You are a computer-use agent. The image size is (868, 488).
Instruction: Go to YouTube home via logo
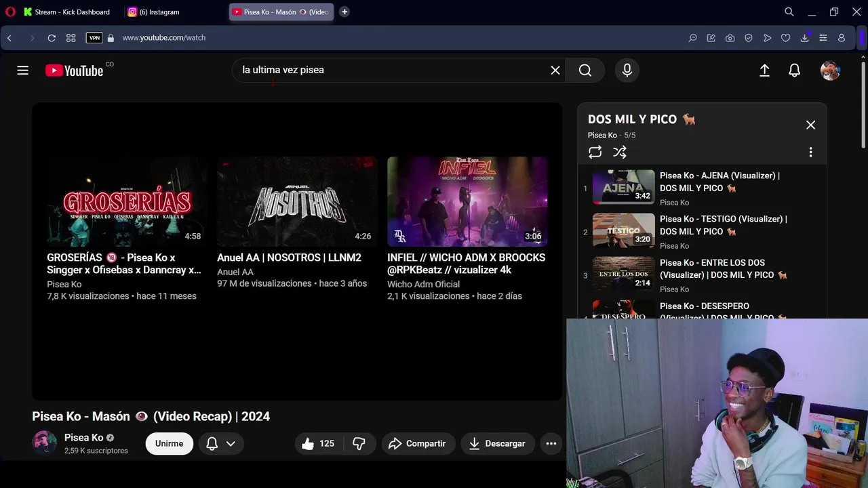point(75,70)
